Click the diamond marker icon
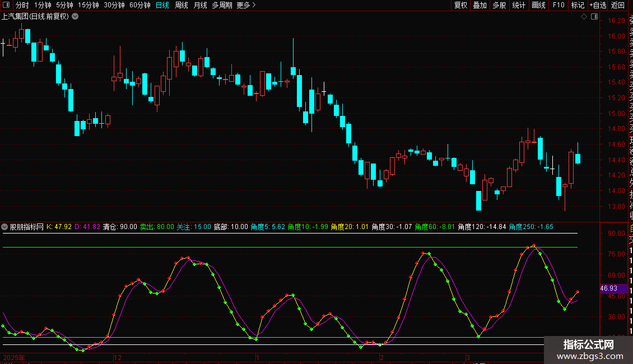The image size is (633, 364). 584,17
